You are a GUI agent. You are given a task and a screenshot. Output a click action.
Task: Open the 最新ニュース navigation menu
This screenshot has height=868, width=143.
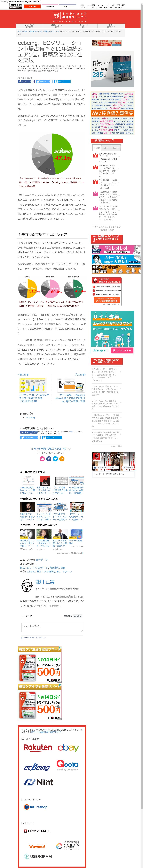[57, 26]
